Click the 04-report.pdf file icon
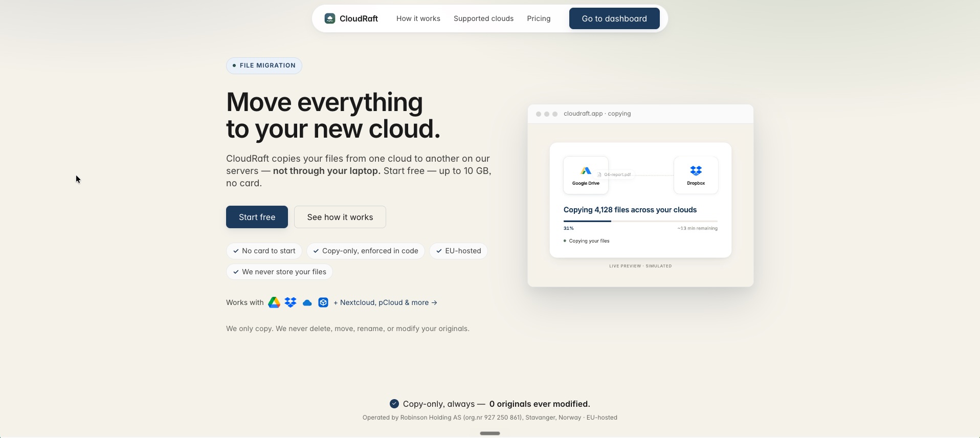The image size is (980, 438). point(599,174)
